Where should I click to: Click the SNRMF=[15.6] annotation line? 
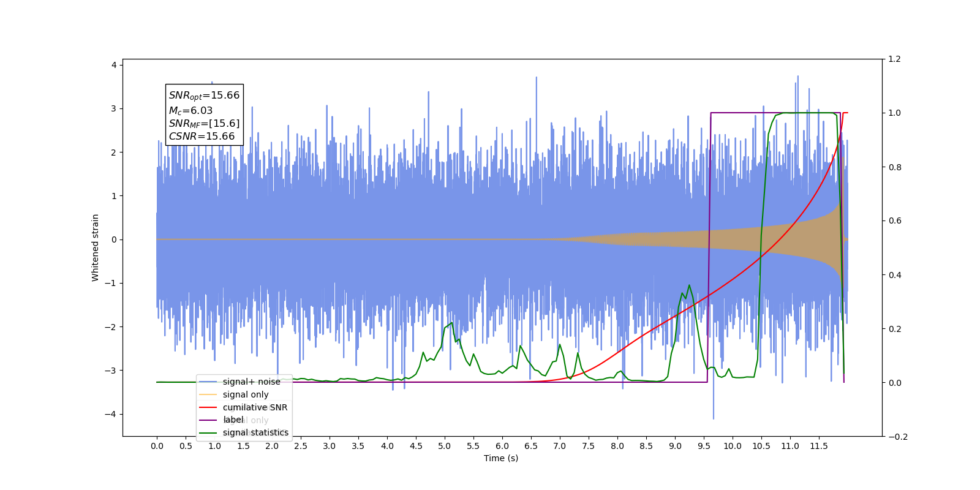click(204, 124)
